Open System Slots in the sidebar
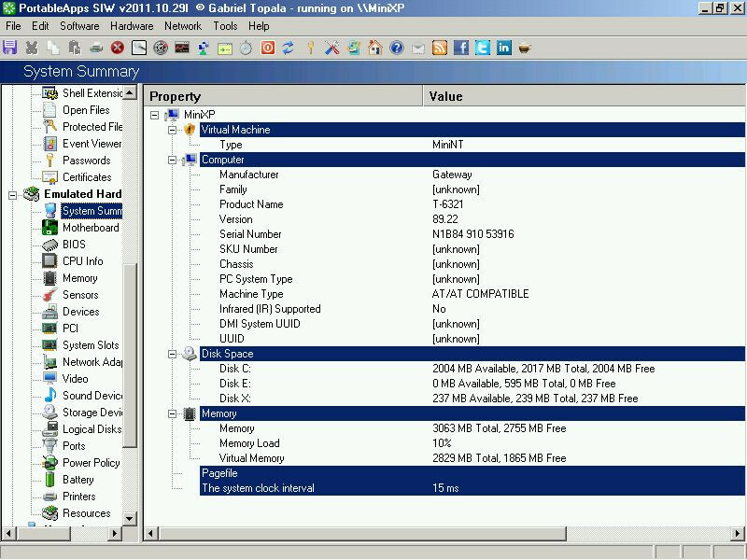 [91, 345]
